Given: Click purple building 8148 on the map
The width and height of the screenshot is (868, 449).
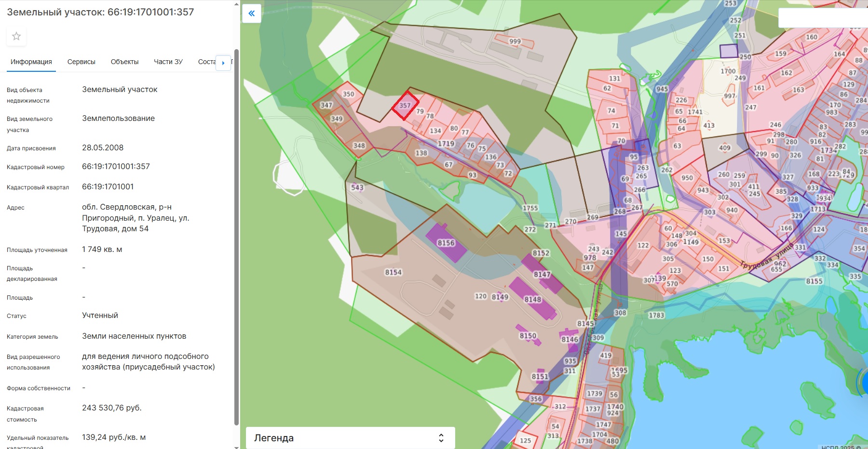Looking at the screenshot, I should click(532, 299).
